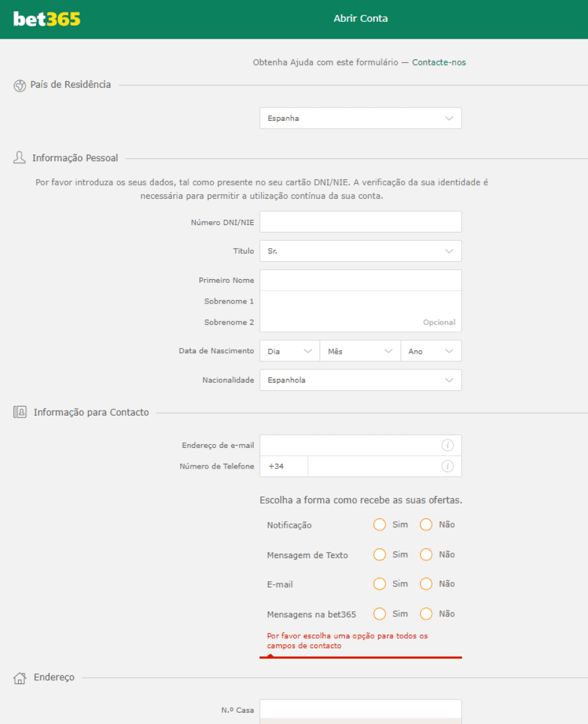The image size is (588, 724).
Task: Click the País de Residência globe icon
Action: [19, 85]
